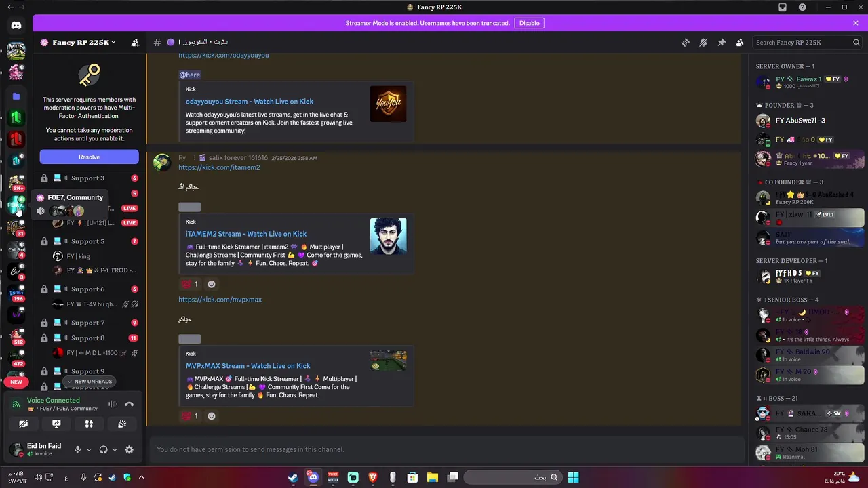This screenshot has width=868, height=488.
Task: Click salix forever author avatar
Action: pos(162,163)
